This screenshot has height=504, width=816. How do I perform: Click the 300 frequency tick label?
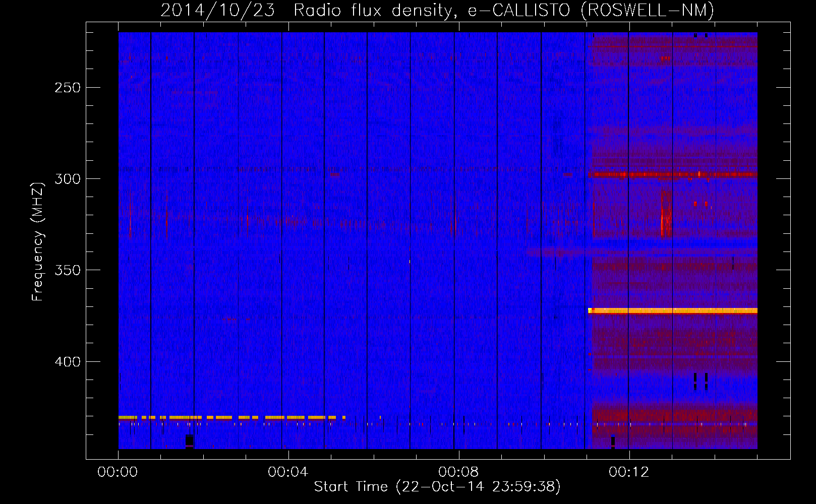[x=68, y=179]
